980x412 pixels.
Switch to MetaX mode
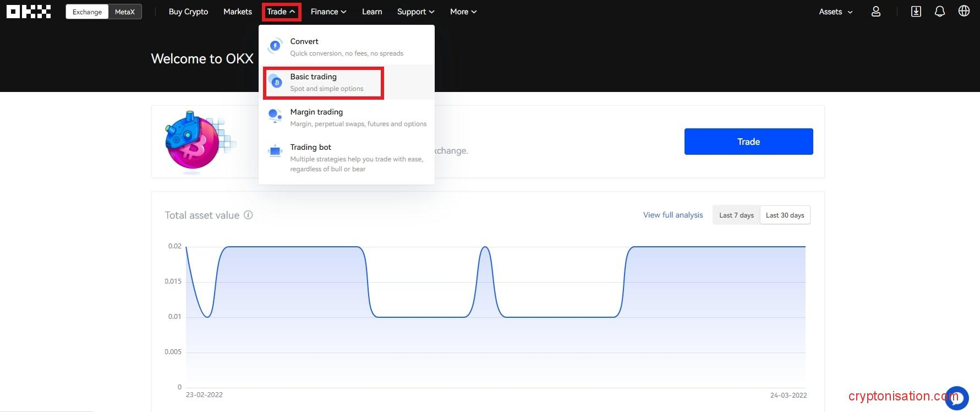pos(125,12)
